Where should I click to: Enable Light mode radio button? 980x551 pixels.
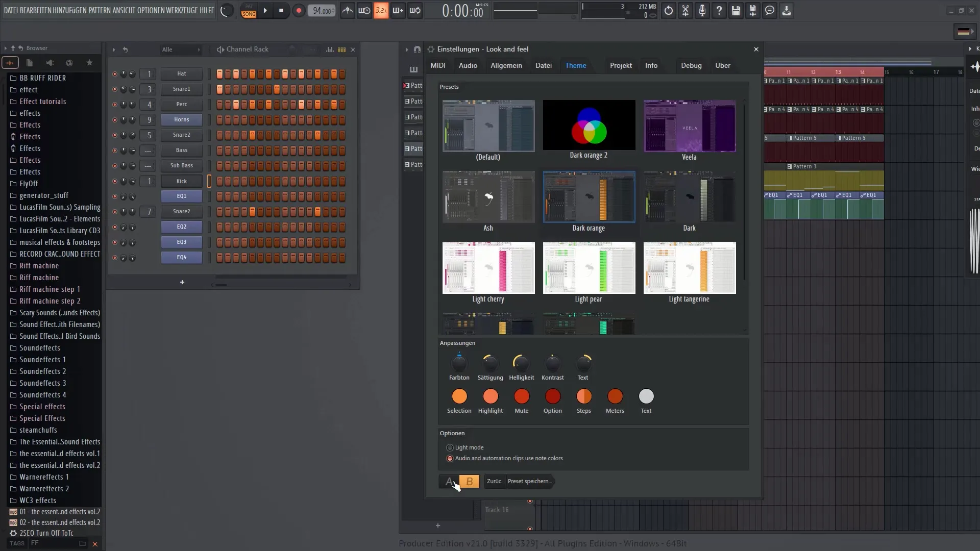coord(450,447)
